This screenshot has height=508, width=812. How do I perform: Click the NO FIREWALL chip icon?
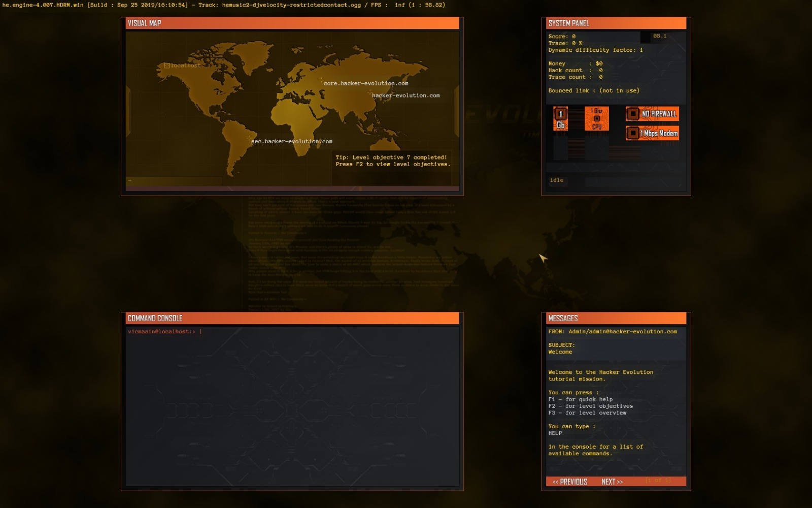point(653,113)
